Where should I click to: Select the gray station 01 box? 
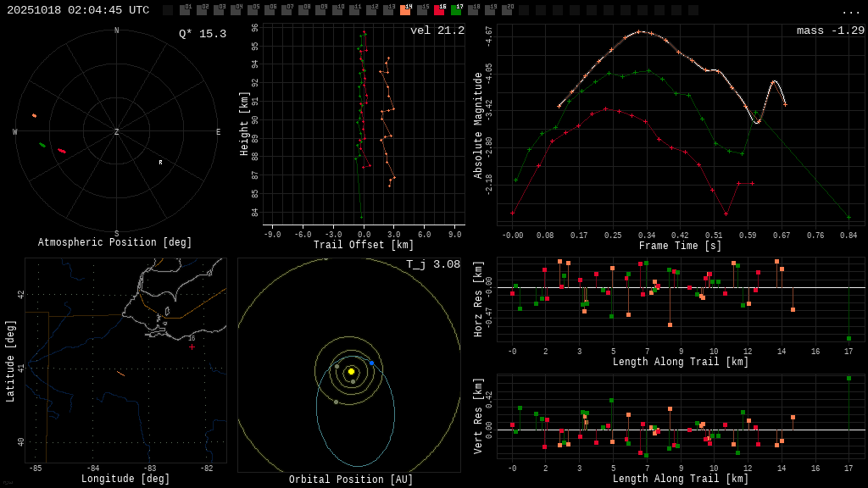[185, 10]
